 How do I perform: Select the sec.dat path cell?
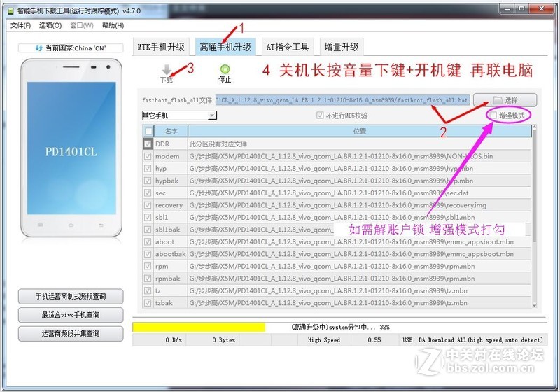[x=360, y=192]
